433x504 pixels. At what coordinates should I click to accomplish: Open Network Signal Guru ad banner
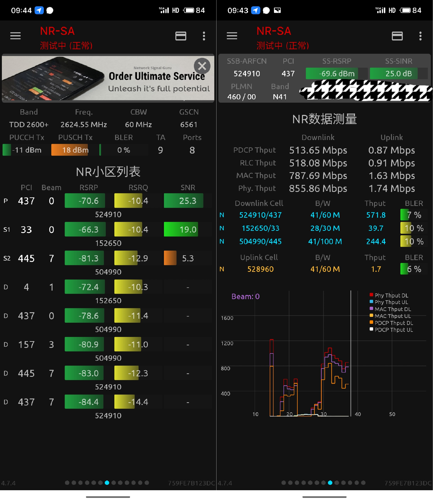pos(108,78)
